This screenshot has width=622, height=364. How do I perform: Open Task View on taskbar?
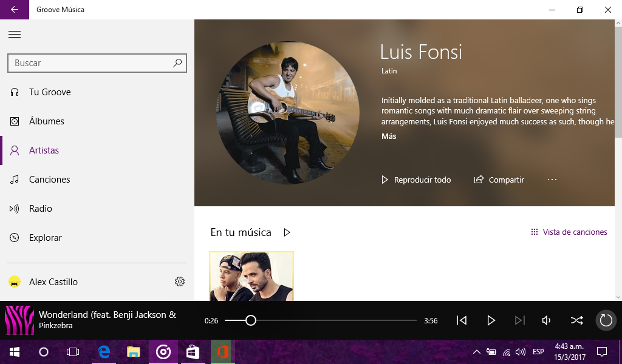pos(73,352)
